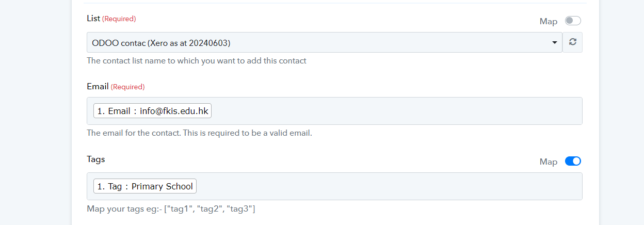Disable the Map toggle for Tags
Image resolution: width=644 pixels, height=225 pixels.
click(573, 162)
